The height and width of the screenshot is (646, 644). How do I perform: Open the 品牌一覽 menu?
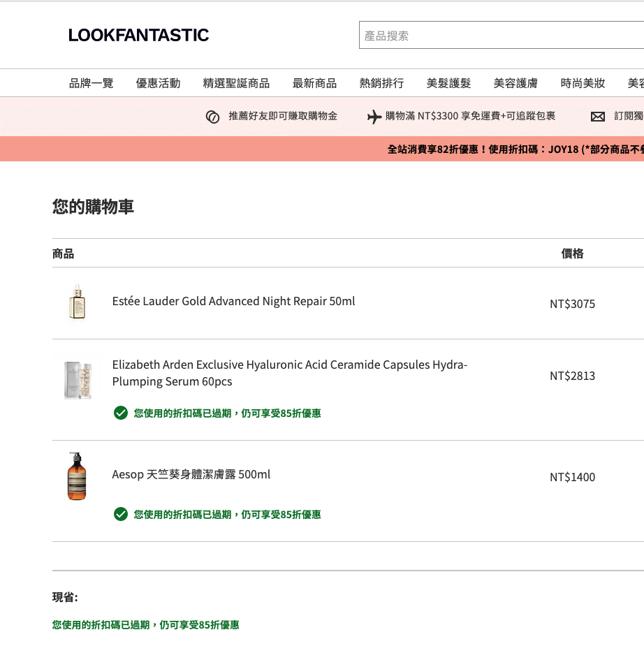(91, 83)
